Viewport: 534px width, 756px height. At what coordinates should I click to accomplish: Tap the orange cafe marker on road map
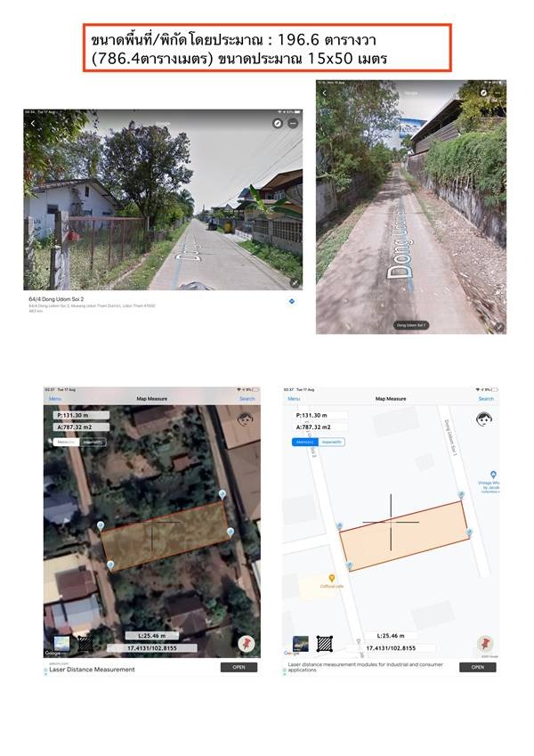[x=332, y=578]
